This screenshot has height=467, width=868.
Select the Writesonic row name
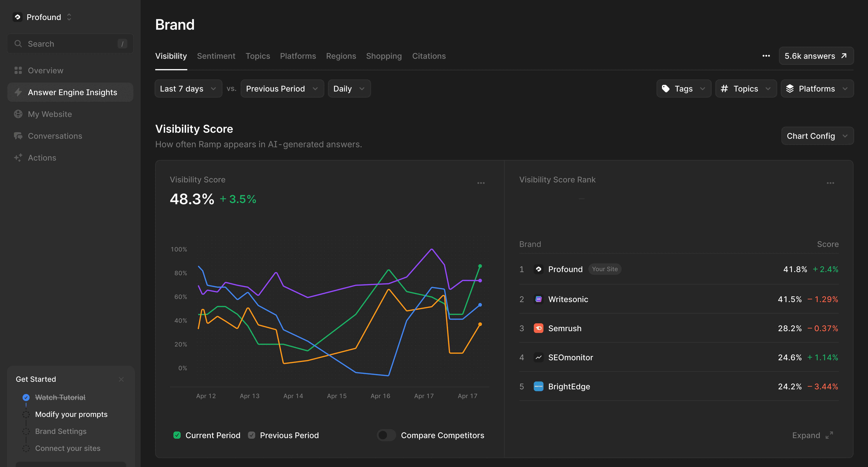[568, 299]
